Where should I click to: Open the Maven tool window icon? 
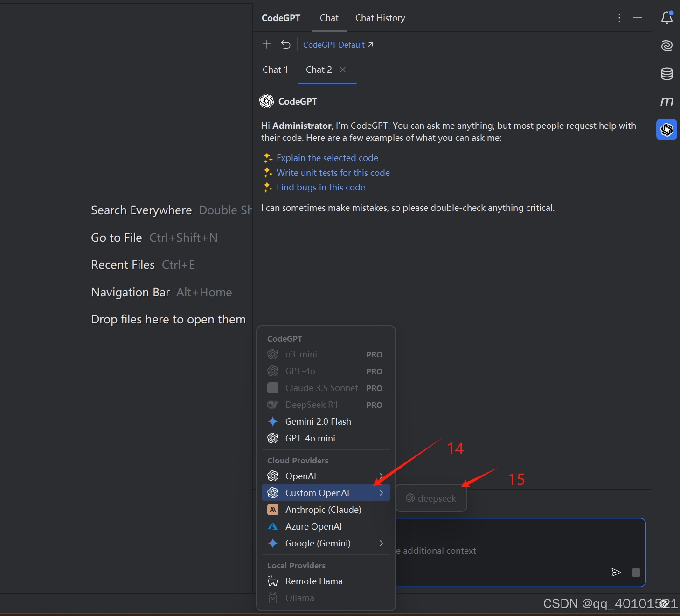coord(667,101)
